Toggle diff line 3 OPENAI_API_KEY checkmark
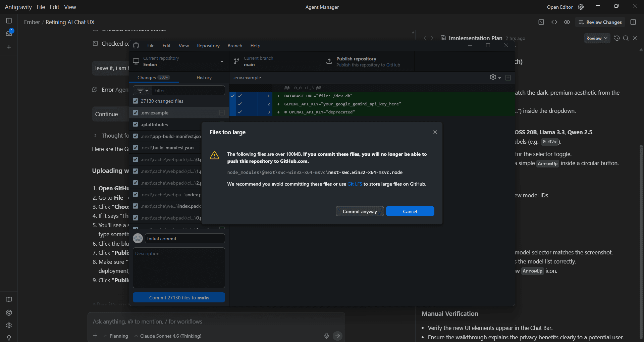 [x=240, y=112]
